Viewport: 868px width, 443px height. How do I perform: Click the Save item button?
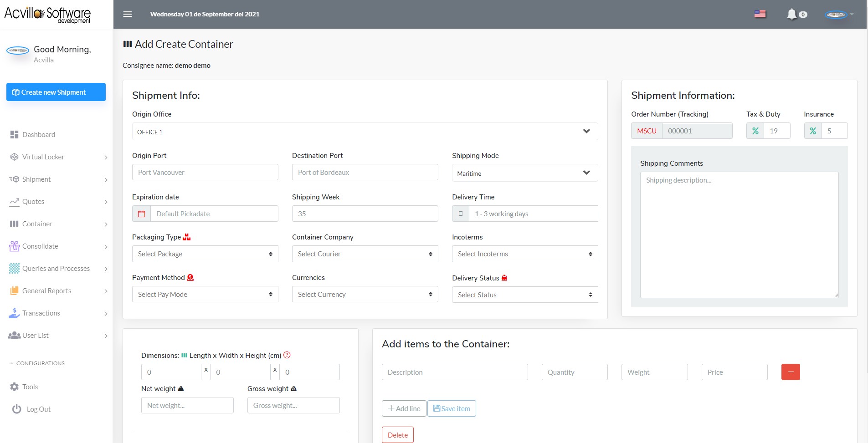(452, 408)
